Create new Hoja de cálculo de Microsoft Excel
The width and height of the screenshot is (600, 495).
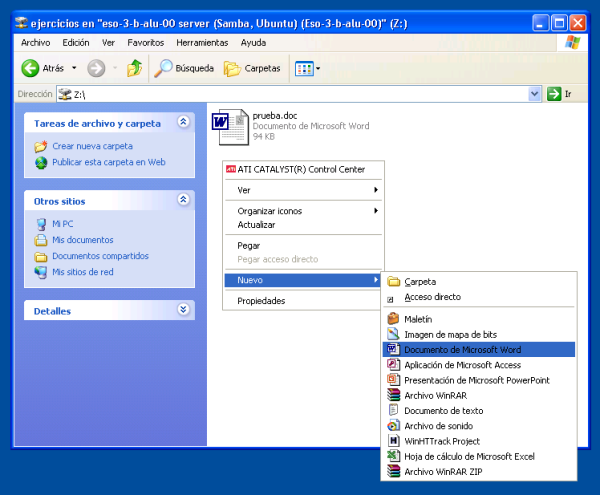[469, 456]
